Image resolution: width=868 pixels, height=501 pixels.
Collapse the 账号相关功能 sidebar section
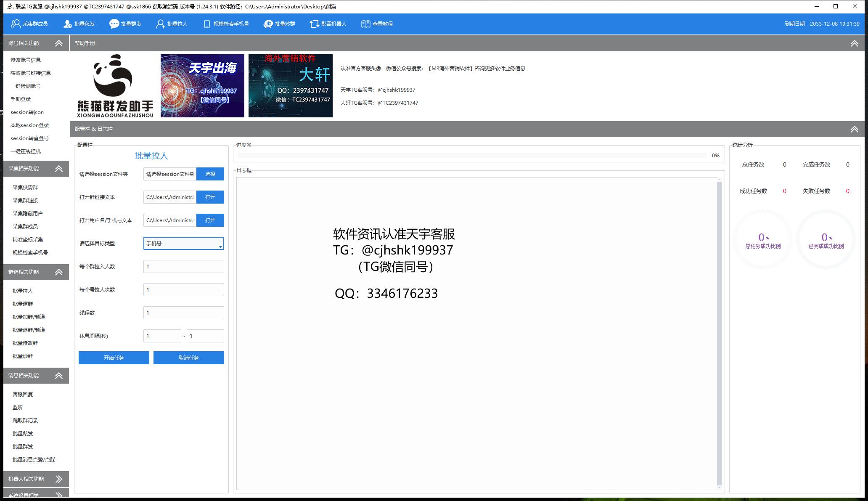(59, 43)
